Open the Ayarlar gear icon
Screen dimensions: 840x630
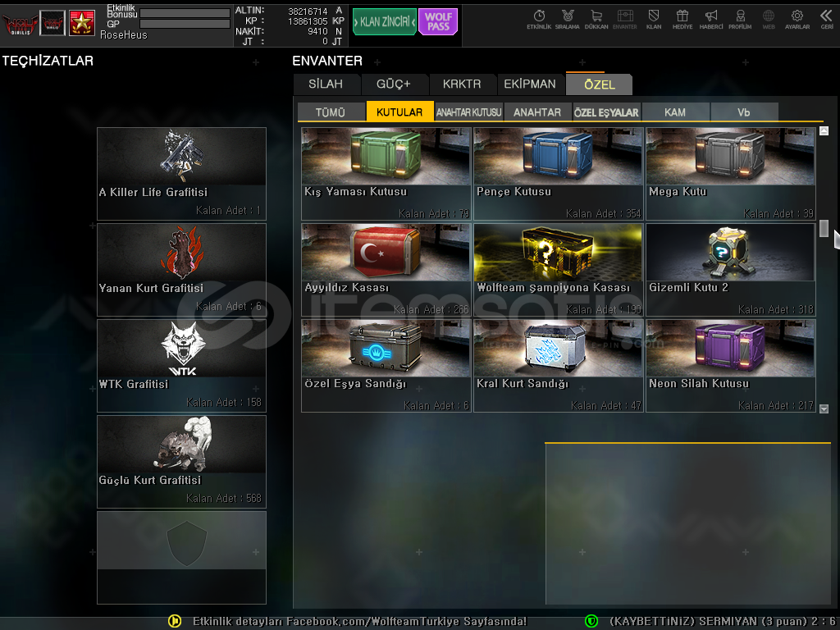(797, 20)
